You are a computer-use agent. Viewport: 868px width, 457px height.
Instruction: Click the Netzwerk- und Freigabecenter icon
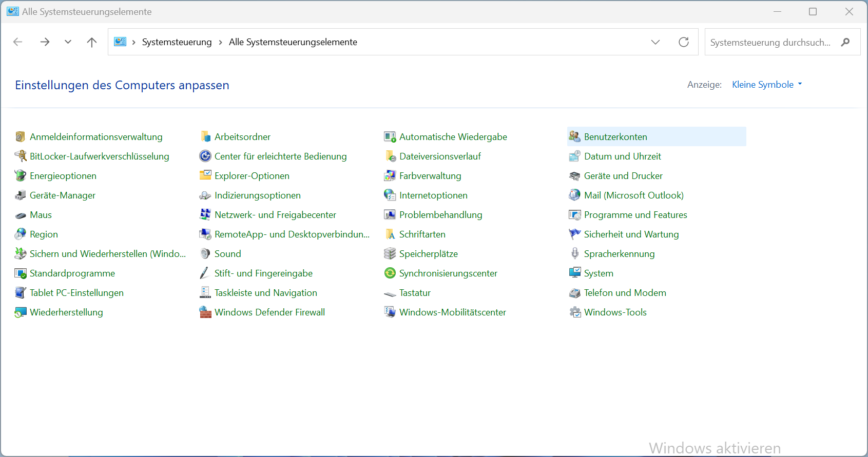[205, 215]
